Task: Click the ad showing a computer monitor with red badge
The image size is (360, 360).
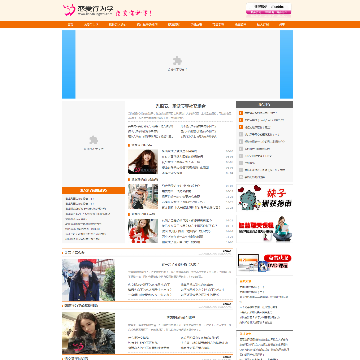Action: [265, 263]
